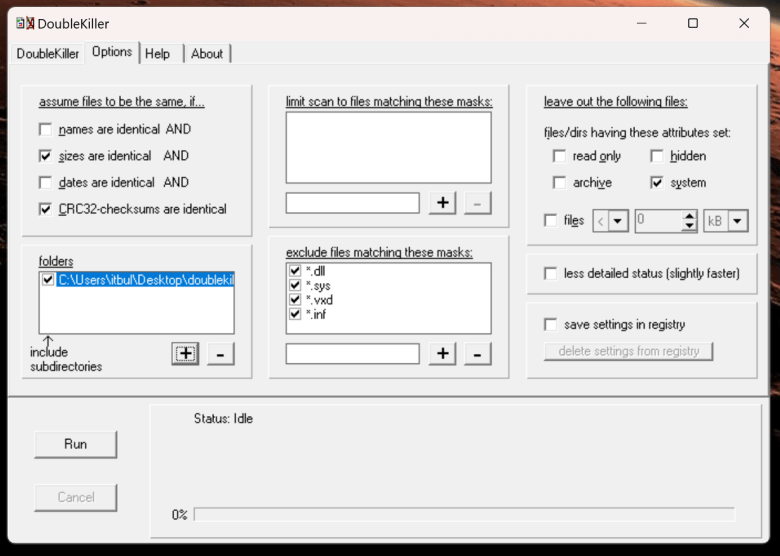The height and width of the screenshot is (556, 780).
Task: Click the disabled limit-scan minus button
Action: (478, 203)
